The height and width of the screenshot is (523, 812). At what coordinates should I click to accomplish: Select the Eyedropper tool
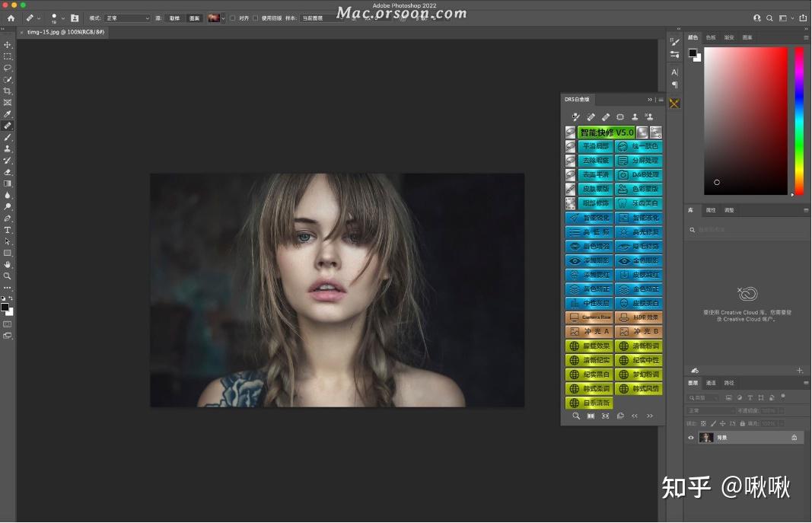(x=8, y=113)
